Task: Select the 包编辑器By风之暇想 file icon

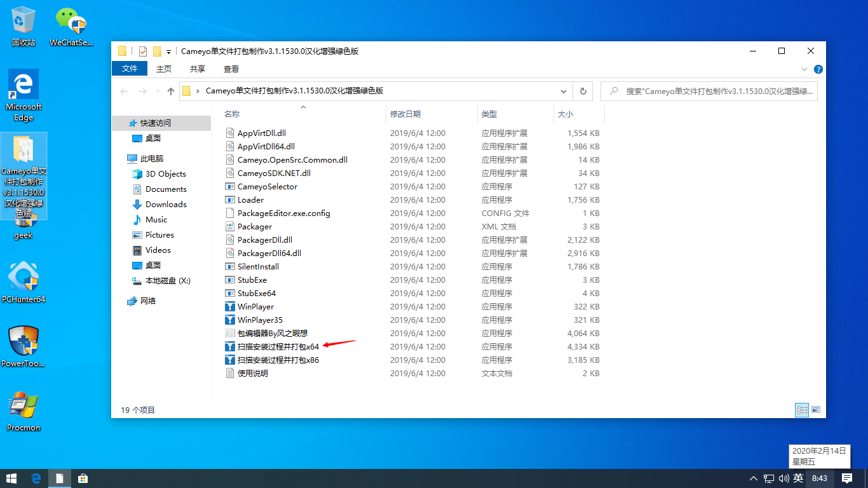Action: (231, 334)
